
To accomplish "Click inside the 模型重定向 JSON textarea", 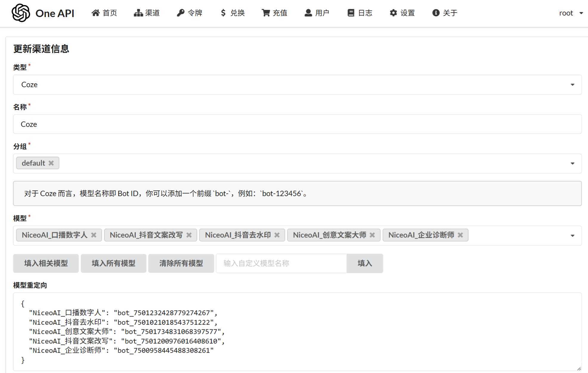I will (x=297, y=332).
